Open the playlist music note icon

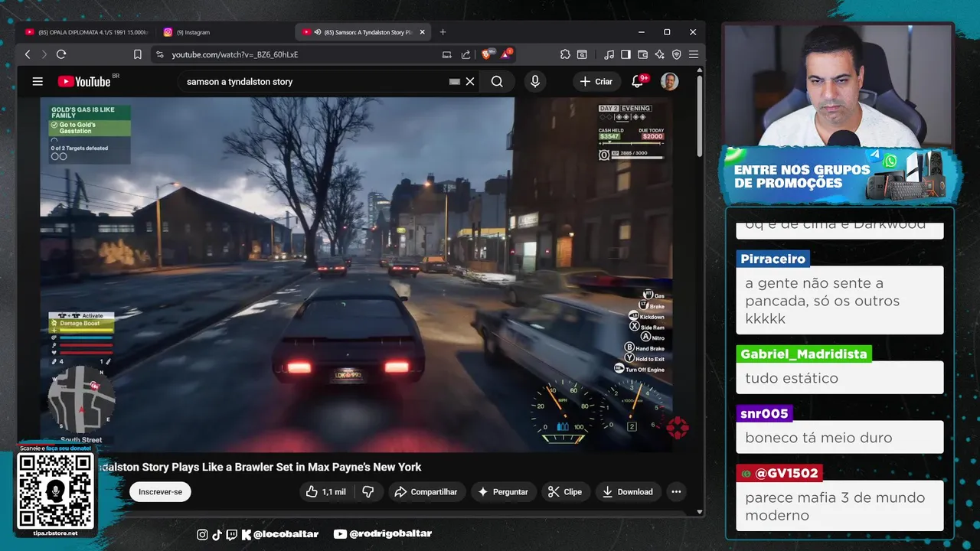pyautogui.click(x=609, y=54)
